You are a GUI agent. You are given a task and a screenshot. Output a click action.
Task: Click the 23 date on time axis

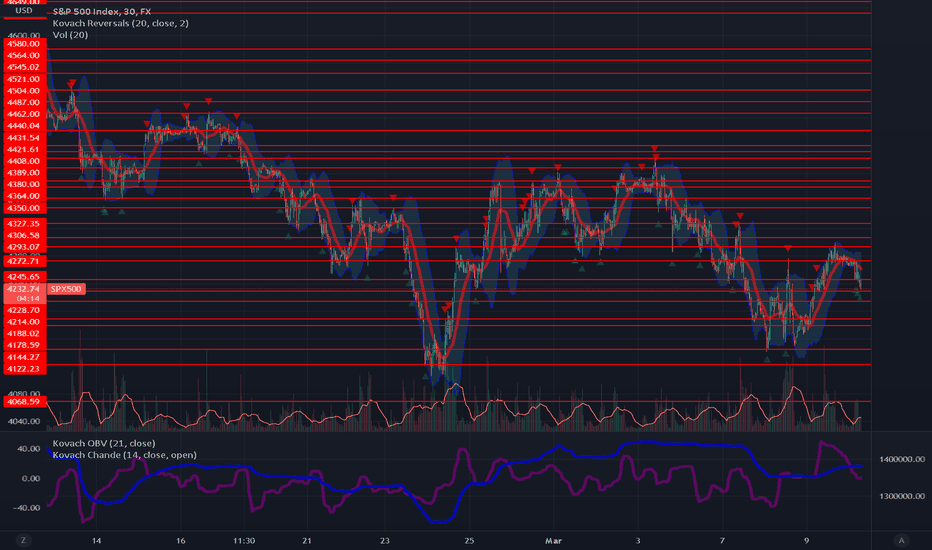click(385, 540)
